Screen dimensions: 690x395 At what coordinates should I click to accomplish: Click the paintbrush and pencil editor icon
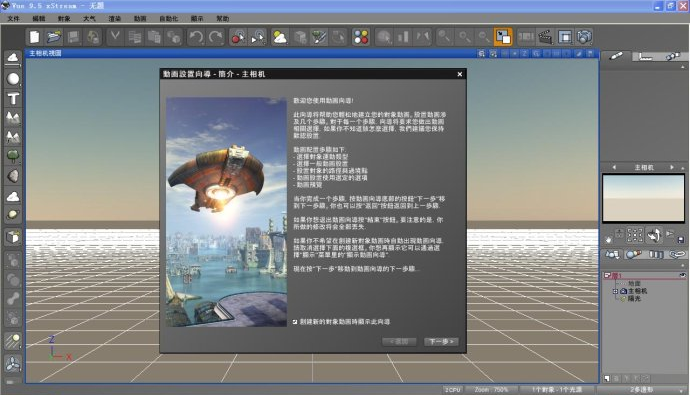(319, 37)
